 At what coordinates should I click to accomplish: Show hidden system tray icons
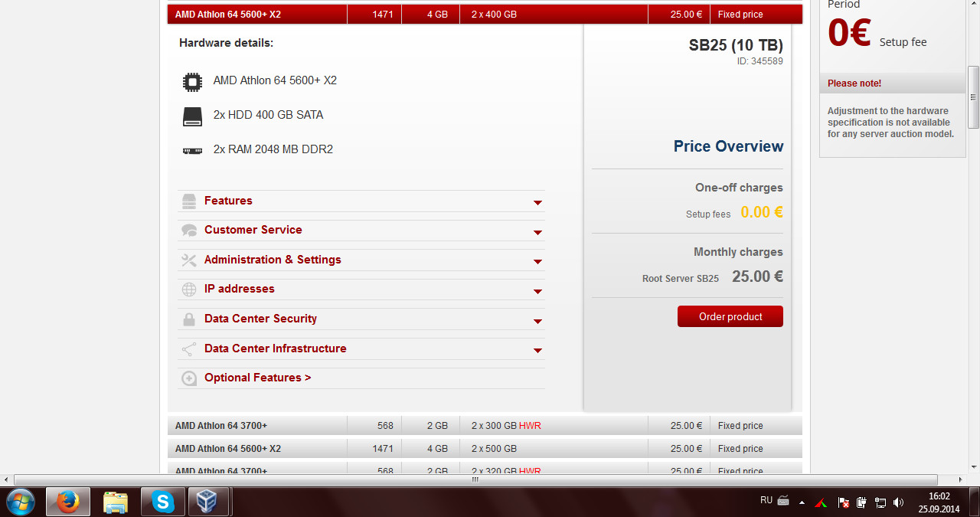(802, 502)
